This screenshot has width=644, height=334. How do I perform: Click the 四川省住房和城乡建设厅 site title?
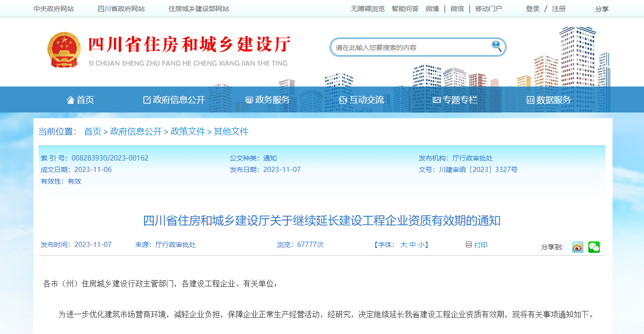[189, 45]
